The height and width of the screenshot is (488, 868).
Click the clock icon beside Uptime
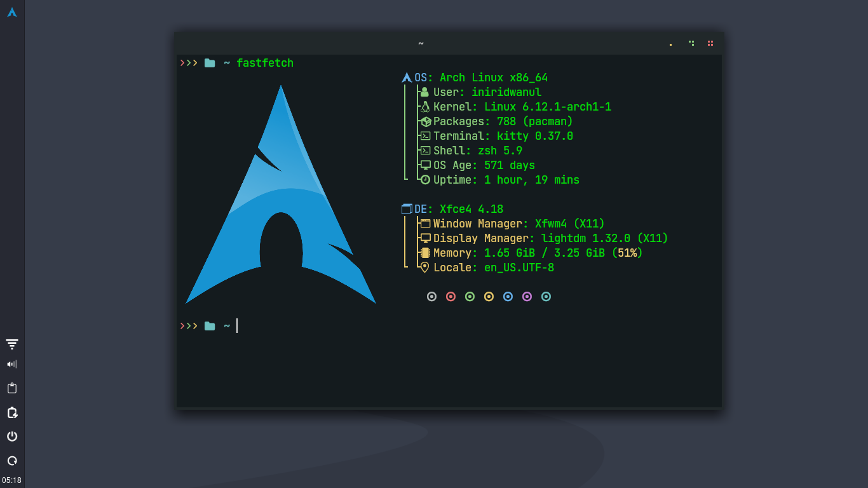pyautogui.click(x=426, y=180)
